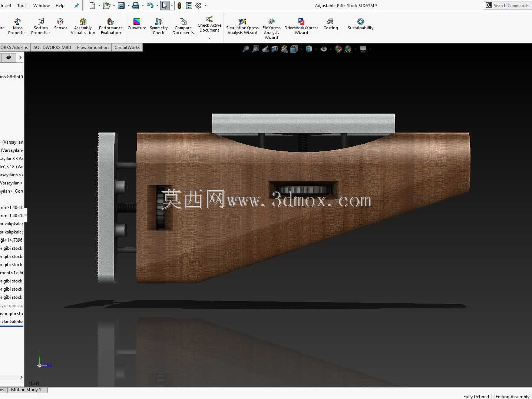
Task: Start SimulationXpress Analysis Wizard
Action: tap(242, 26)
